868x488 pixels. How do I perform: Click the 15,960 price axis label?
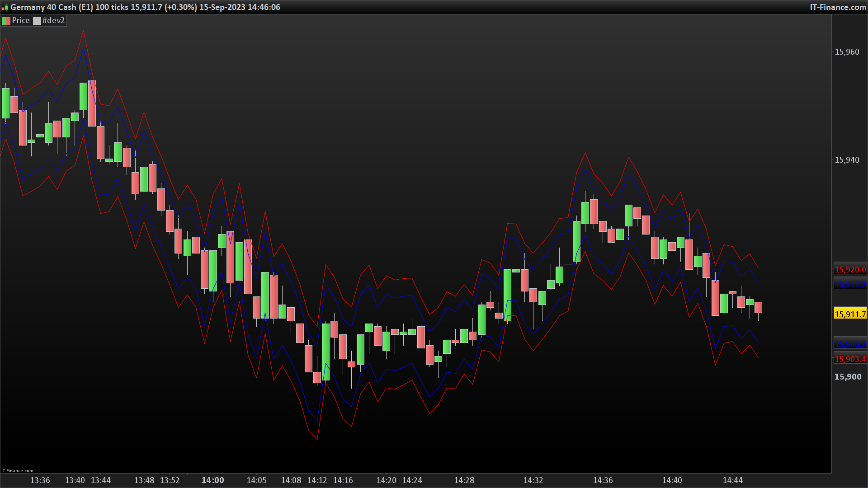coord(847,52)
